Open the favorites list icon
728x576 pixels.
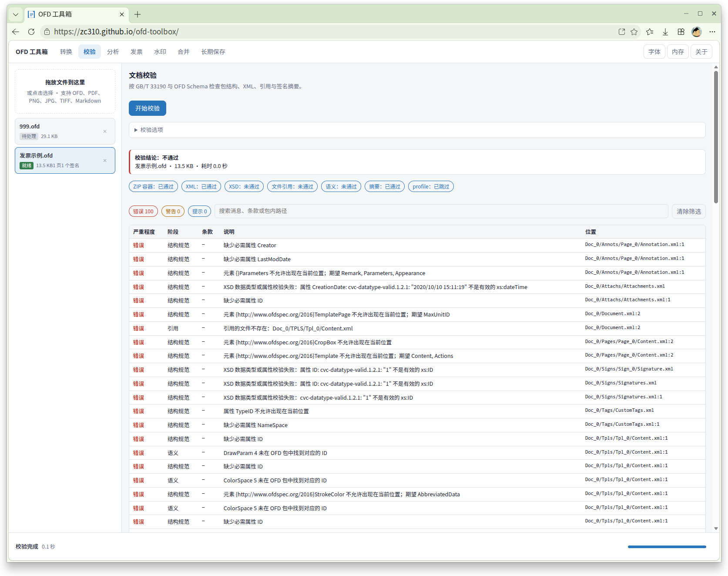pyautogui.click(x=650, y=32)
